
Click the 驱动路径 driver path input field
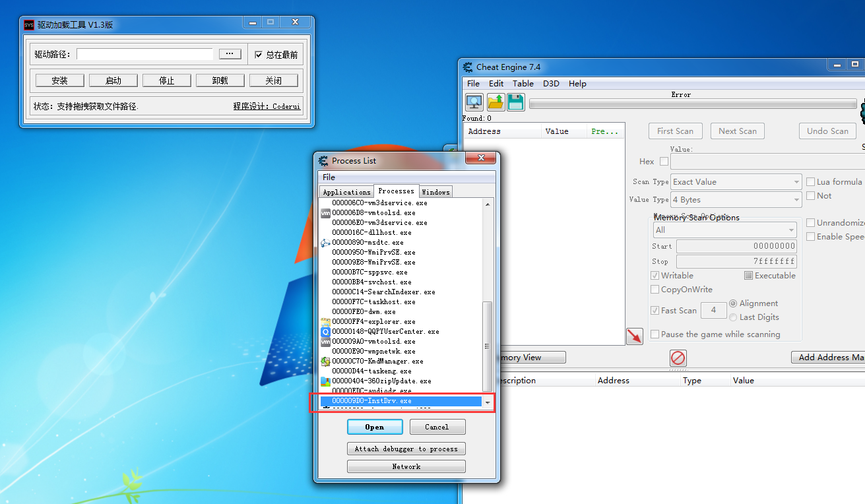[145, 54]
